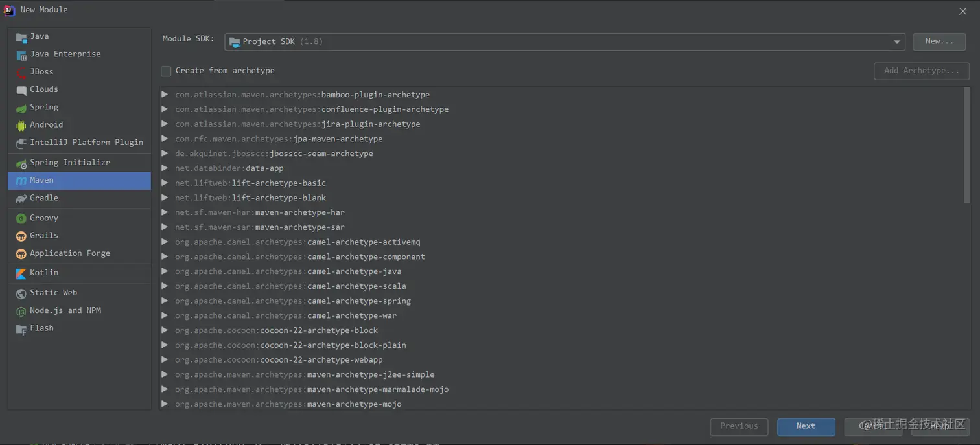Select camel-archetype-scala row
980x445 pixels.
pyautogui.click(x=562, y=286)
